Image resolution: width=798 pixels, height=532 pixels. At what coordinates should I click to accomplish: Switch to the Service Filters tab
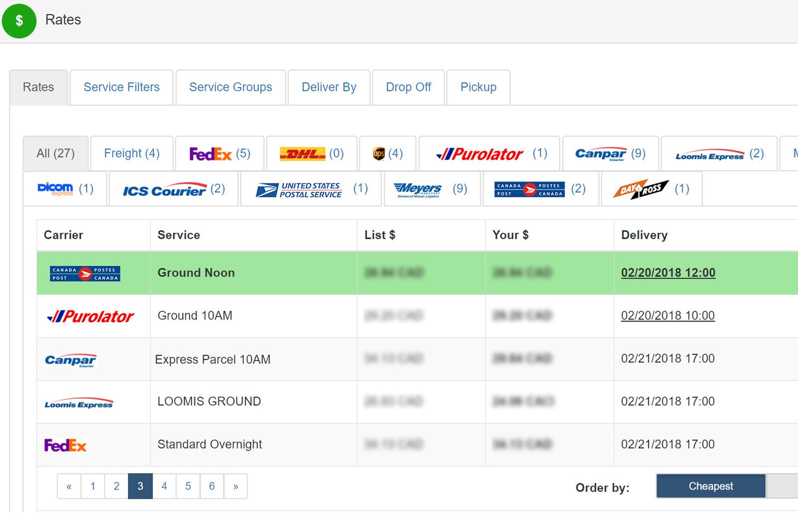[x=121, y=87]
